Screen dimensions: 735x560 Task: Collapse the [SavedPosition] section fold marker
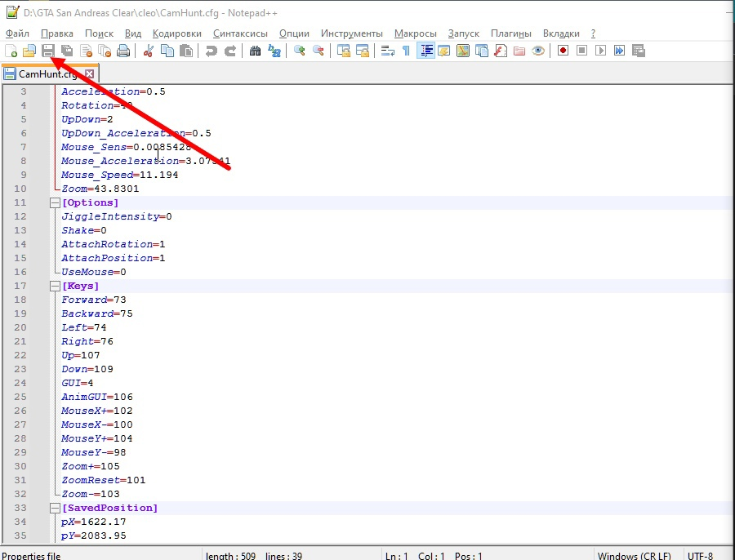click(x=55, y=508)
